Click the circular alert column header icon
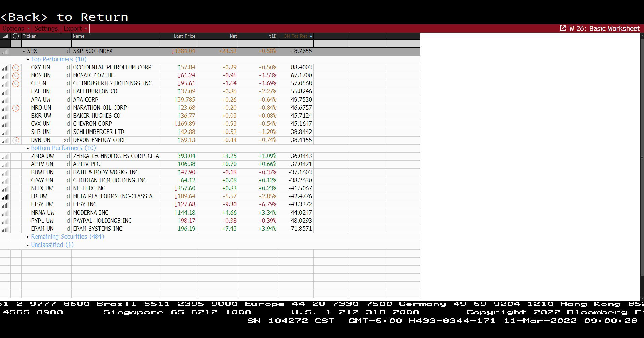Screen dimensions: 644x338 pyautogui.click(x=16, y=36)
